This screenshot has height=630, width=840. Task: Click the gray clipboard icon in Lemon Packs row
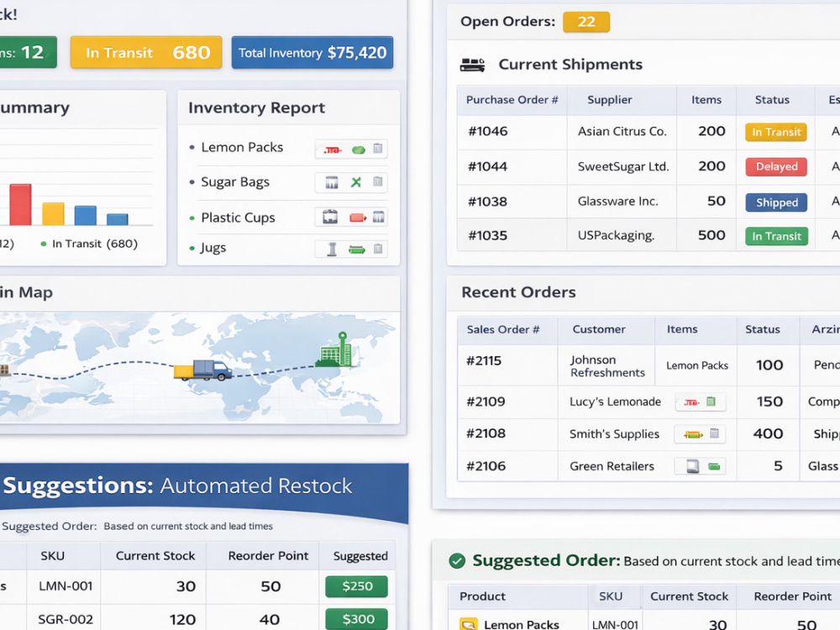pyautogui.click(x=378, y=149)
